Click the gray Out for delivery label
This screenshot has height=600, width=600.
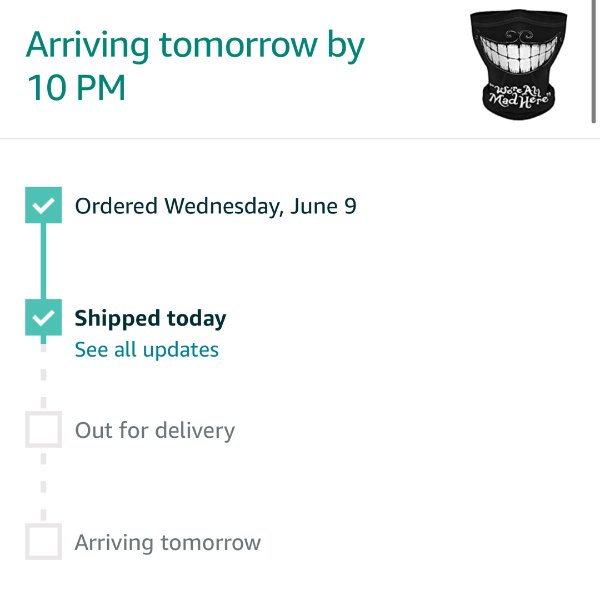tap(155, 431)
